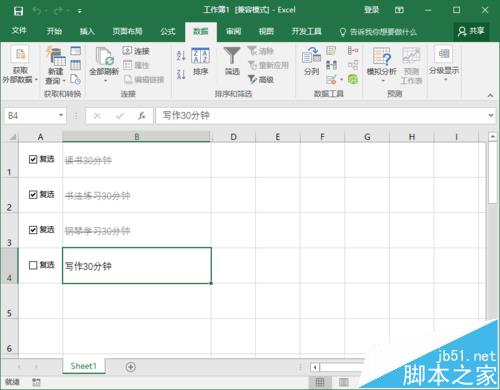500x390 pixels.
Task: Open 新建查询 dropdown
Action: [55, 65]
